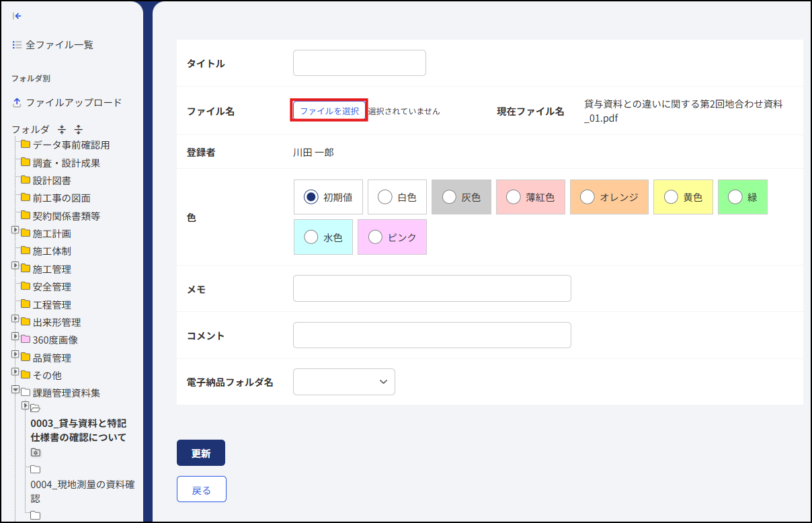Click the 戻る button

[202, 489]
